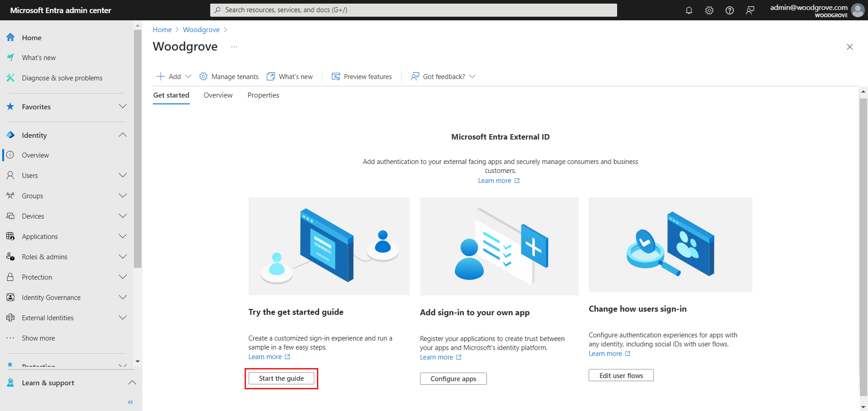Image resolution: width=868 pixels, height=411 pixels.
Task: Expand the Roles & admins chevron
Action: (x=123, y=257)
